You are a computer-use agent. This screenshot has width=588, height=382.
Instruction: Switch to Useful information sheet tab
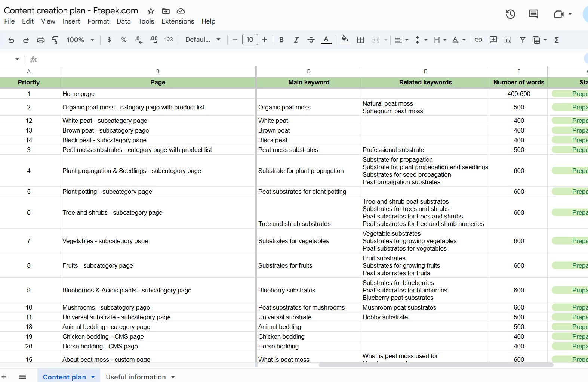click(136, 377)
